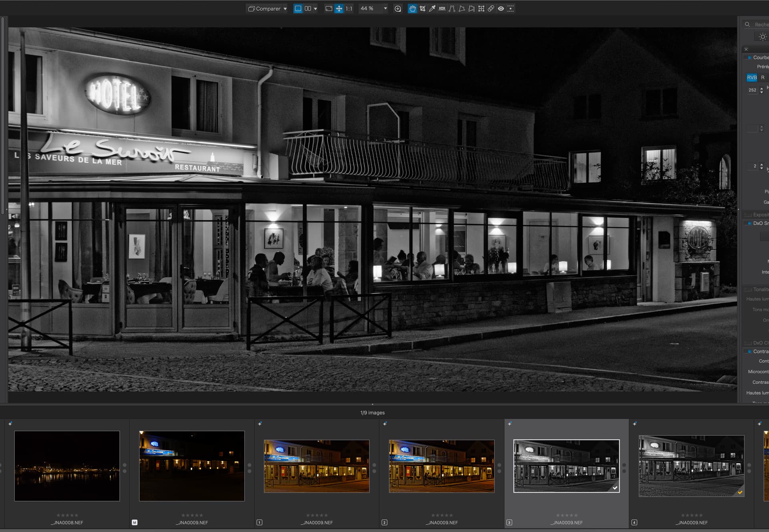Click the sparkle icon above _JNA0008.NEF
The height and width of the screenshot is (532, 769).
click(x=10, y=424)
